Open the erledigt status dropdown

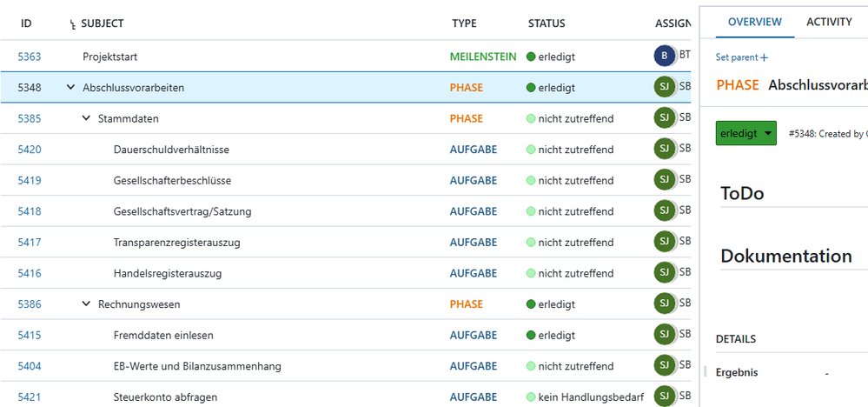[x=745, y=133]
